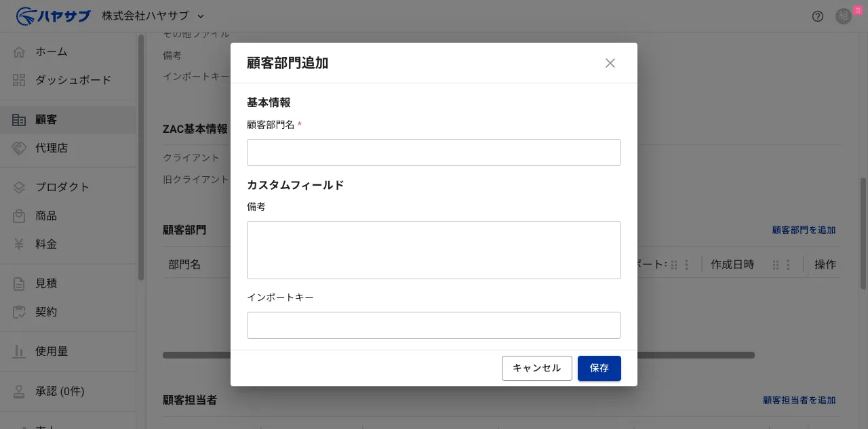Click the yen 料金 icon
Viewport: 868px width, 429px height.
pyautogui.click(x=19, y=244)
